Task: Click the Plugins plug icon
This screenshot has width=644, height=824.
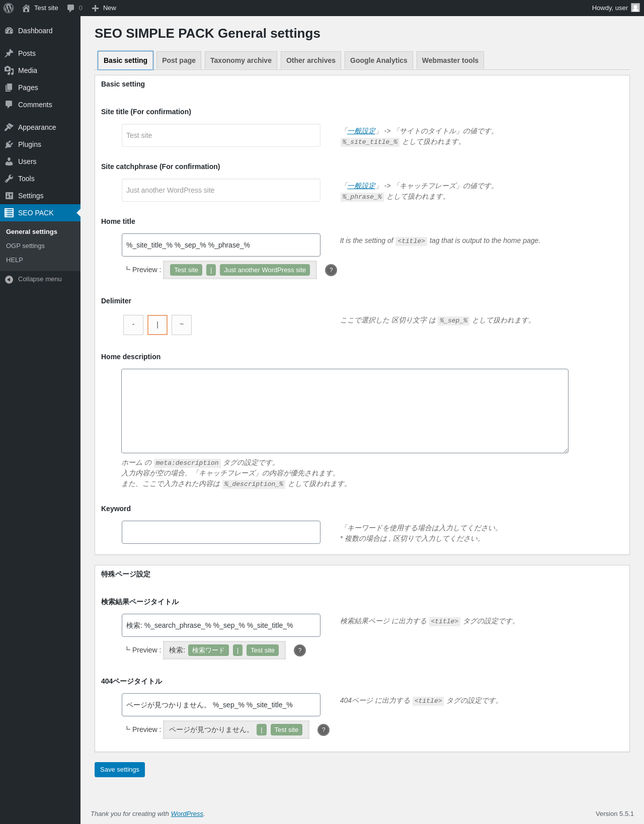Action: [9, 144]
